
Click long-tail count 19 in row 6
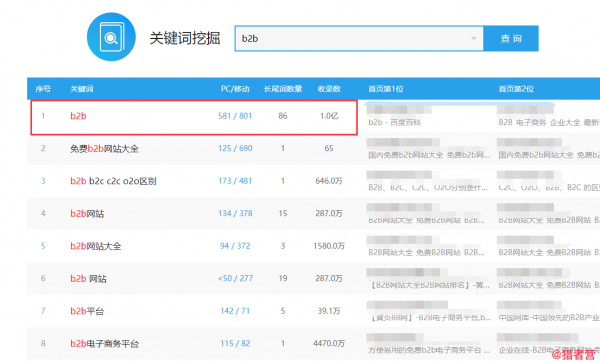(283, 278)
